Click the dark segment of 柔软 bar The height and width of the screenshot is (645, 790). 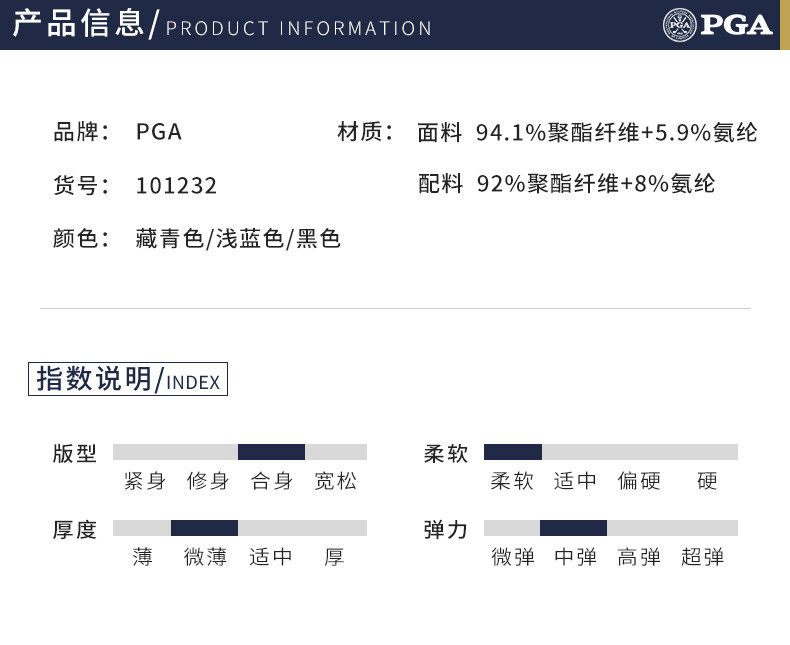coord(512,452)
